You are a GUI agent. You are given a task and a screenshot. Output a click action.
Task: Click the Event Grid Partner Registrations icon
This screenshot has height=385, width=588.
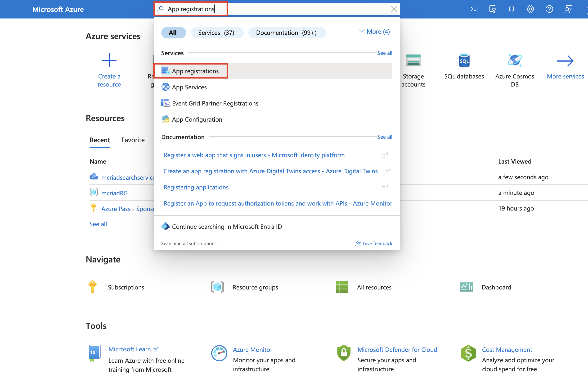[x=165, y=103]
